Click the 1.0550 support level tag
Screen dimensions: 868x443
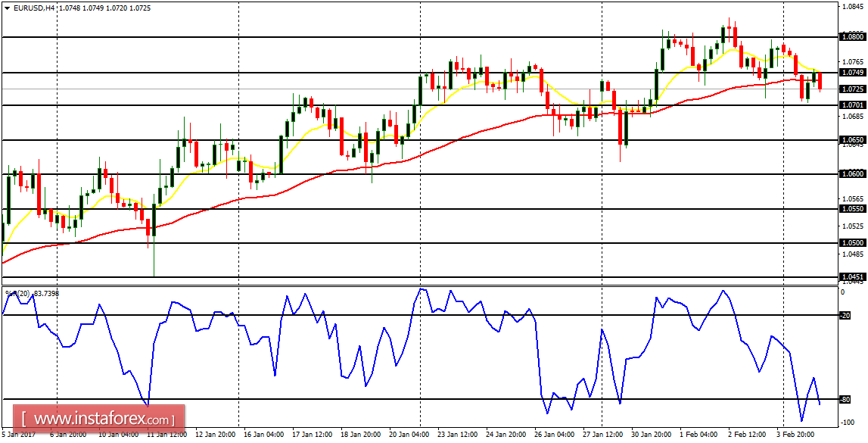click(x=854, y=208)
